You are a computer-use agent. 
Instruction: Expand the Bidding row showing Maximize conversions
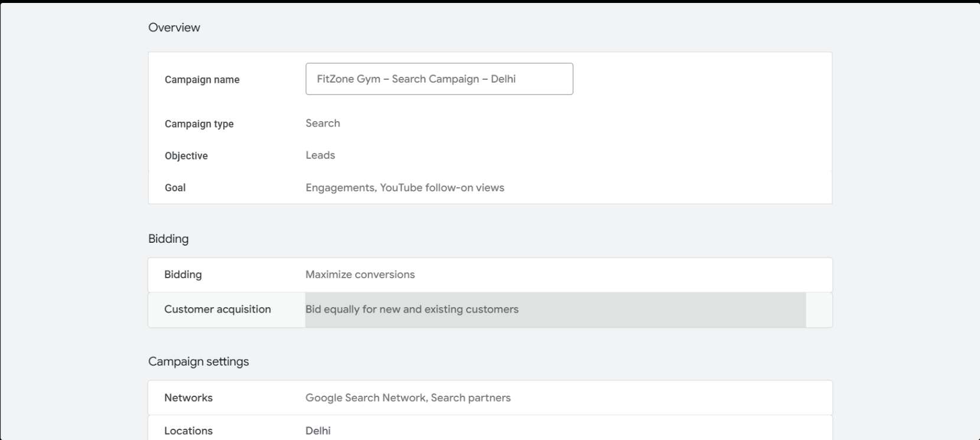[490, 275]
